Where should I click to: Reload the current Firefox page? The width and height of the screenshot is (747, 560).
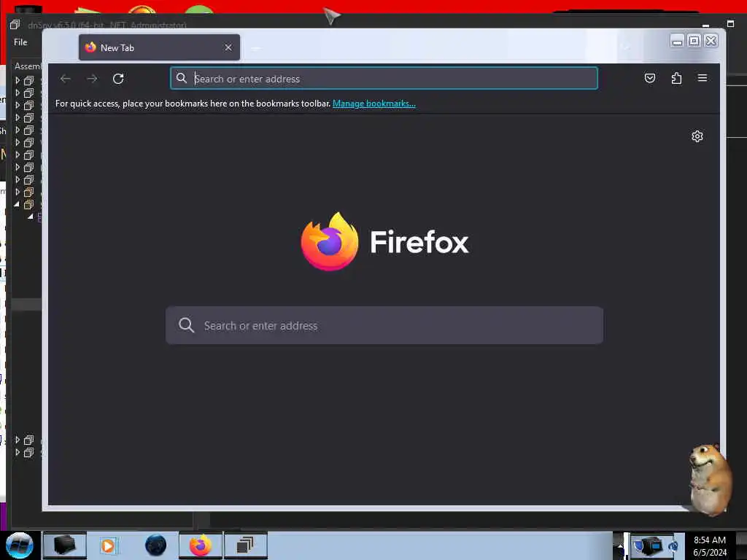(118, 79)
